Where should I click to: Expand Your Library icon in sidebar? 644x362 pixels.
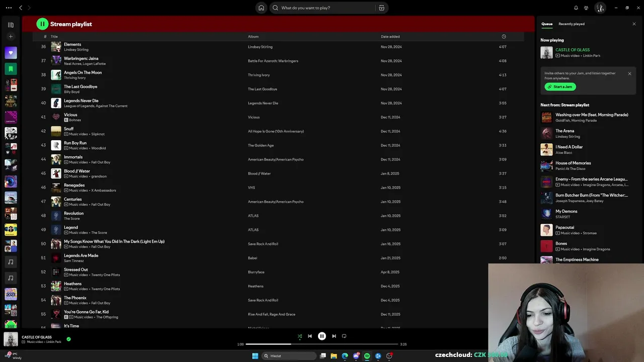tap(11, 24)
